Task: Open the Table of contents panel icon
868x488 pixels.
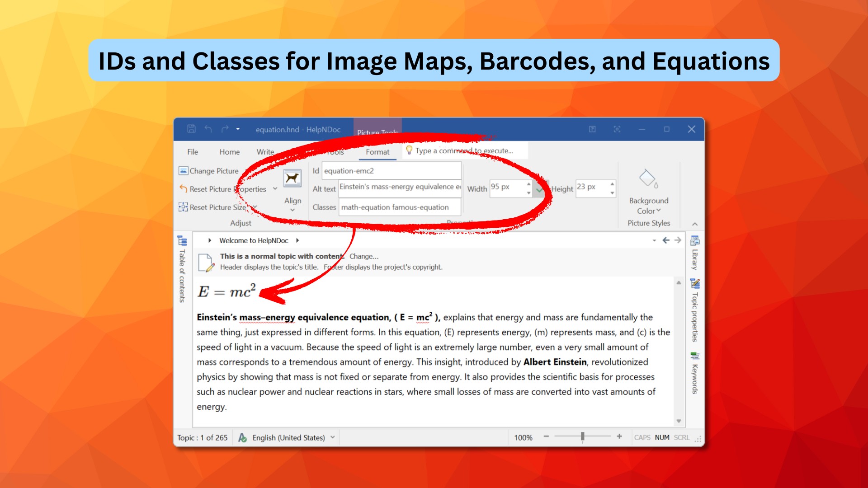Action: point(182,241)
